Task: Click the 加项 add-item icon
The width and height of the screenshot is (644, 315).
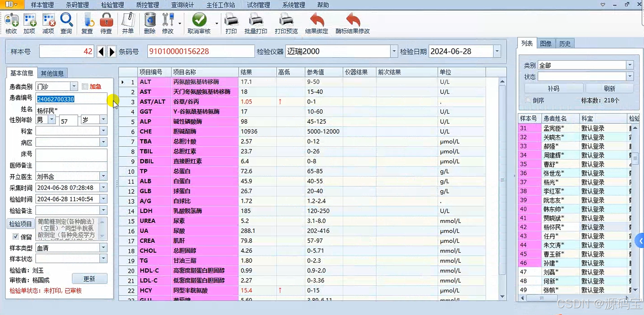Action: coord(29,23)
